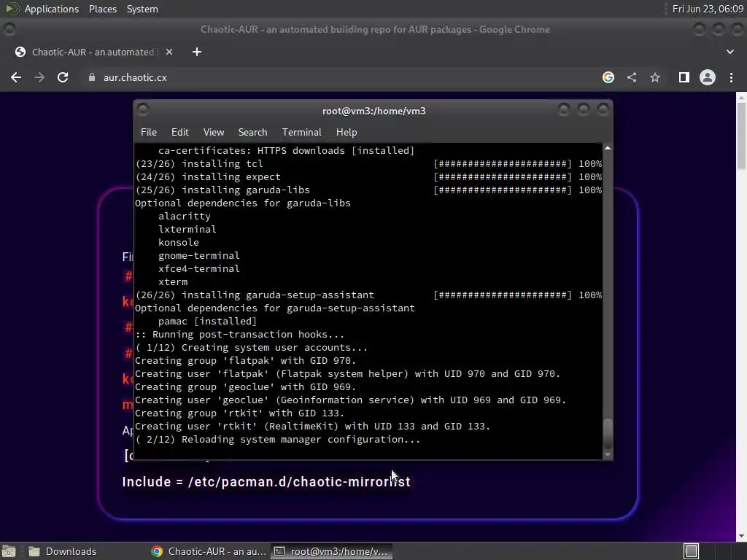Click 'Reloading system manager configuration...' line
Screen dimensions: 747x560
click(x=278, y=440)
